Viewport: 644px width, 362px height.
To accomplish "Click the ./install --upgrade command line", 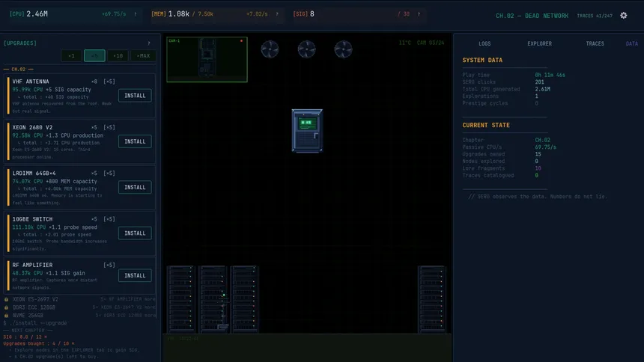I will (x=35, y=323).
